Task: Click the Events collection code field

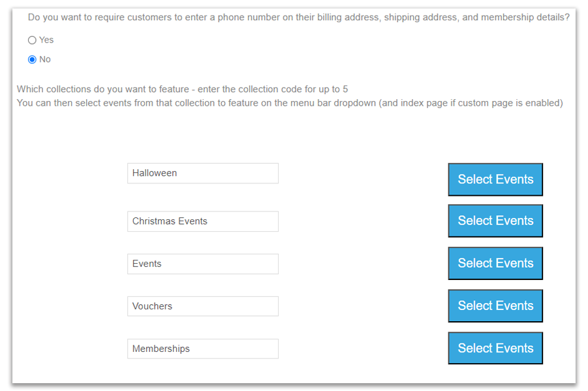Action: [202, 264]
